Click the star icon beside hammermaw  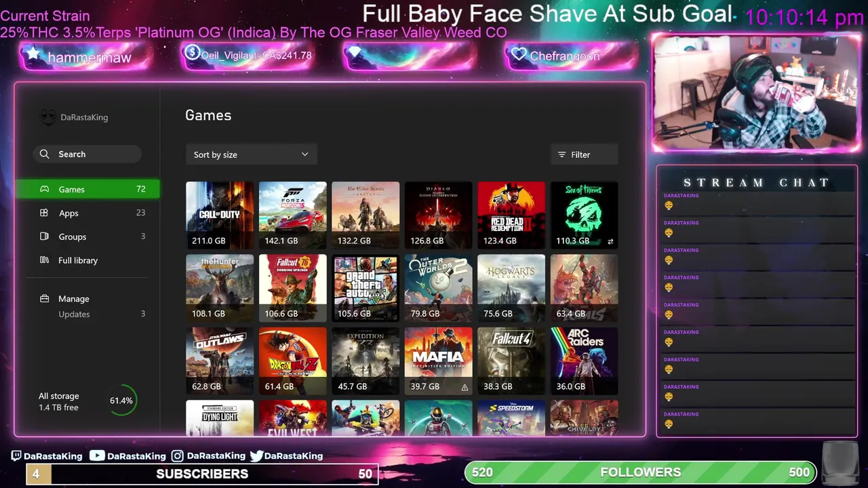coord(33,54)
